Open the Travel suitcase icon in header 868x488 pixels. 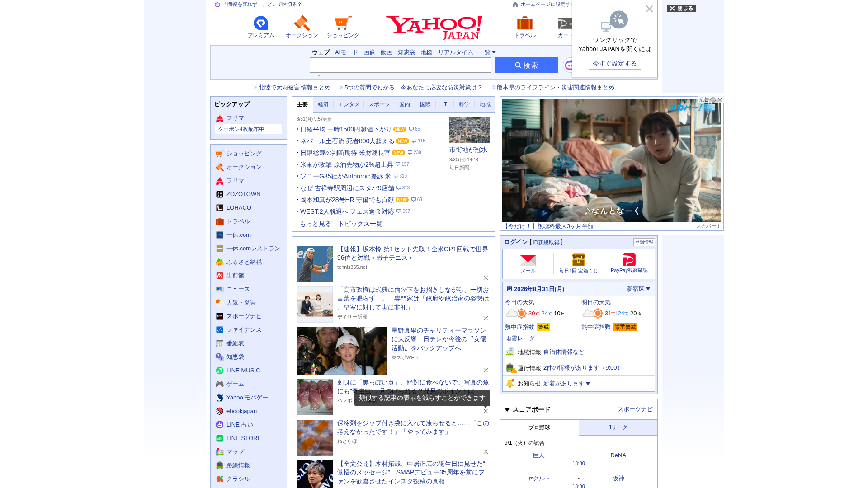(x=525, y=23)
